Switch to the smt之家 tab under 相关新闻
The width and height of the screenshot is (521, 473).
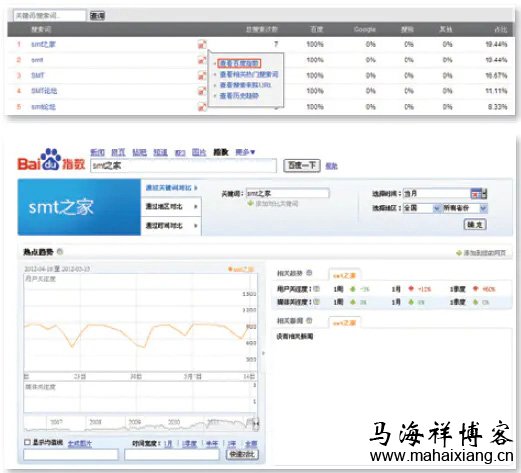pos(345,323)
